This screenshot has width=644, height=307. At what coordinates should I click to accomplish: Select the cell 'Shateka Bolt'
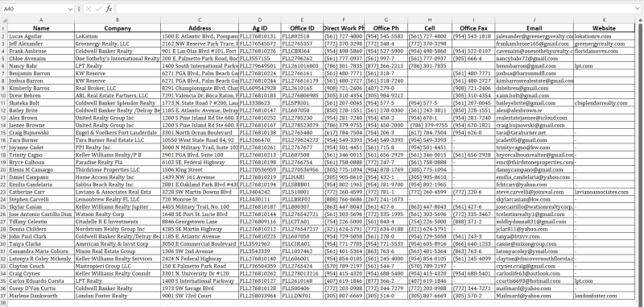click(x=41, y=103)
